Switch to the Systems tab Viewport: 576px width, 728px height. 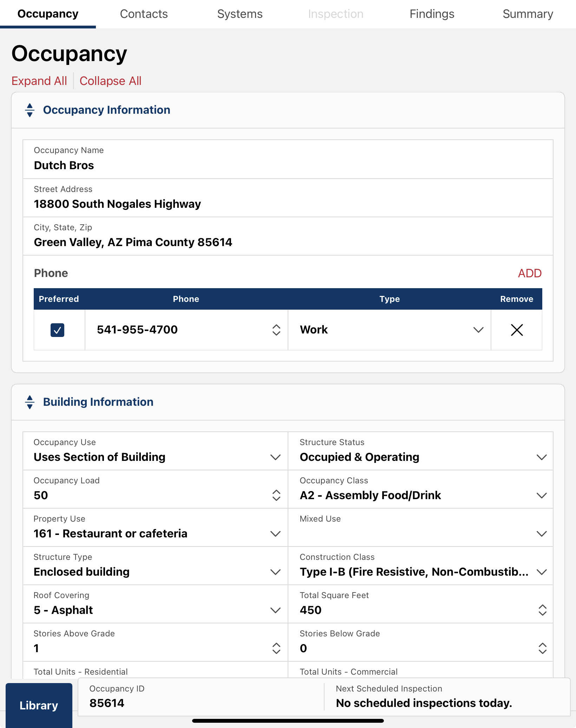click(x=240, y=14)
